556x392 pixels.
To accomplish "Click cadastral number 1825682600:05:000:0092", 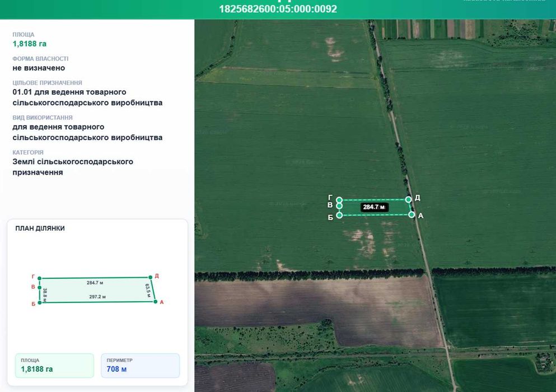I will (278, 9).
